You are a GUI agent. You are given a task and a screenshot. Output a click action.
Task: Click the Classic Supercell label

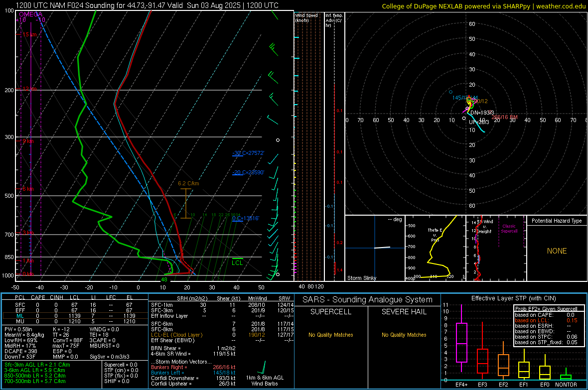coord(509,229)
